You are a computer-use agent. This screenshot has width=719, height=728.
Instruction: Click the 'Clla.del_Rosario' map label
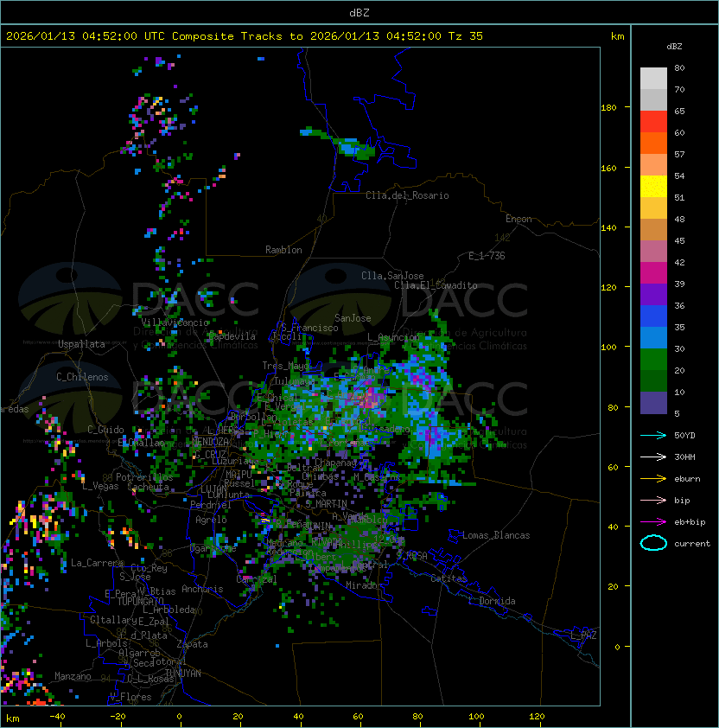click(x=407, y=195)
